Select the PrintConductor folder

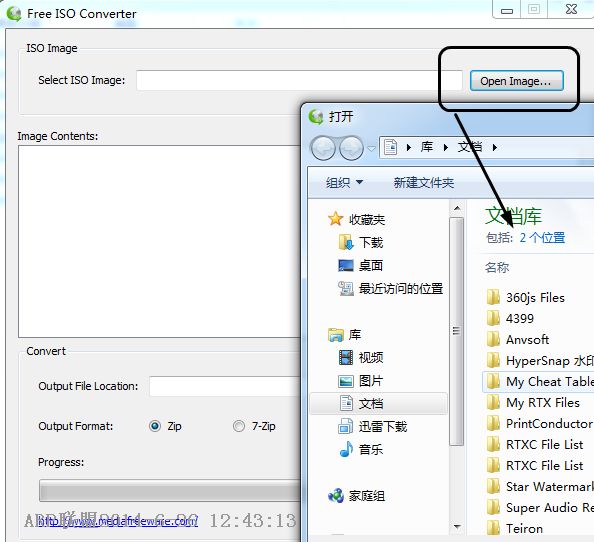pos(539,423)
